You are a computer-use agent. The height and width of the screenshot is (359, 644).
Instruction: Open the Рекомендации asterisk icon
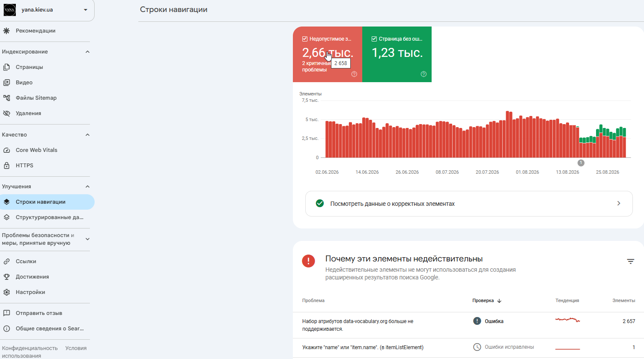(6, 31)
